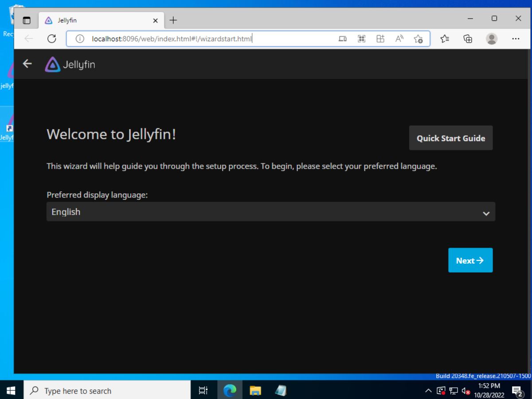The height and width of the screenshot is (399, 532).
Task: Open the browser Favorites list icon
Action: (x=445, y=39)
